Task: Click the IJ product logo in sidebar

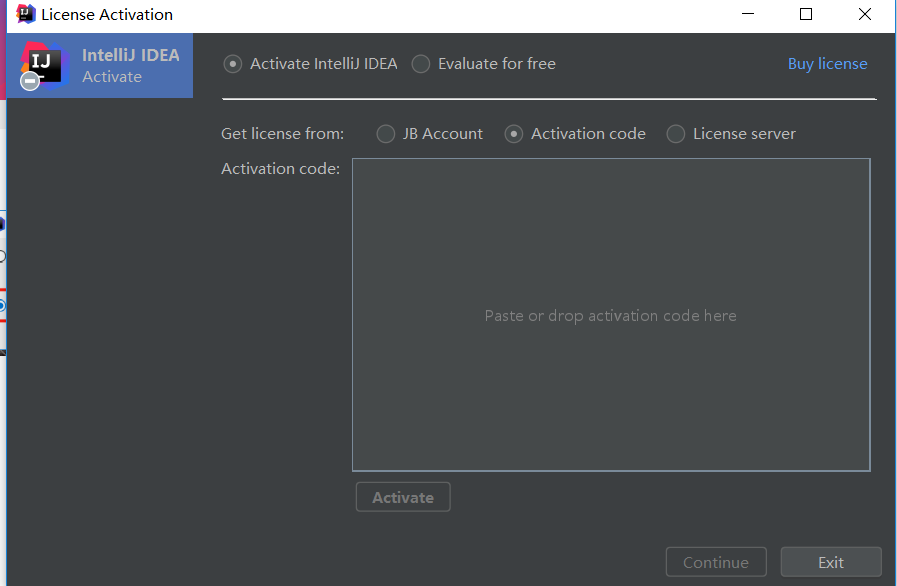Action: pyautogui.click(x=45, y=65)
